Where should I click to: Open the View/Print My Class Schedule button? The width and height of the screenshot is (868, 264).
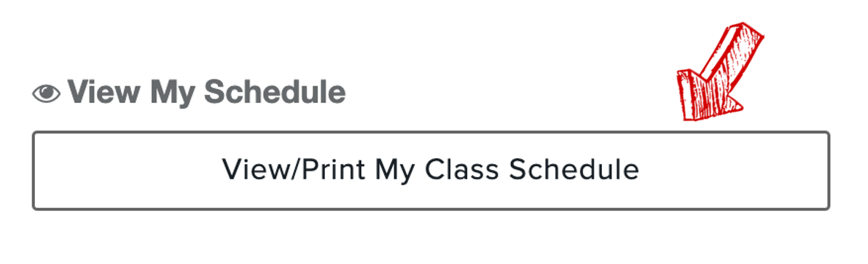[x=431, y=171]
